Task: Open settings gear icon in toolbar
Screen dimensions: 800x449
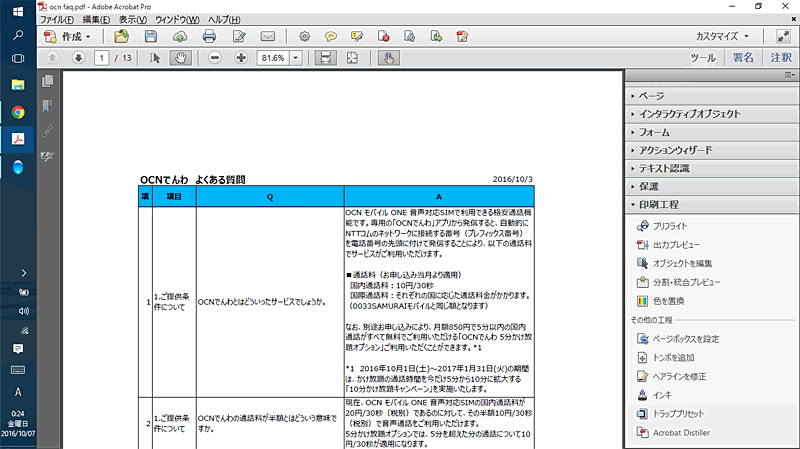Action: [305, 37]
